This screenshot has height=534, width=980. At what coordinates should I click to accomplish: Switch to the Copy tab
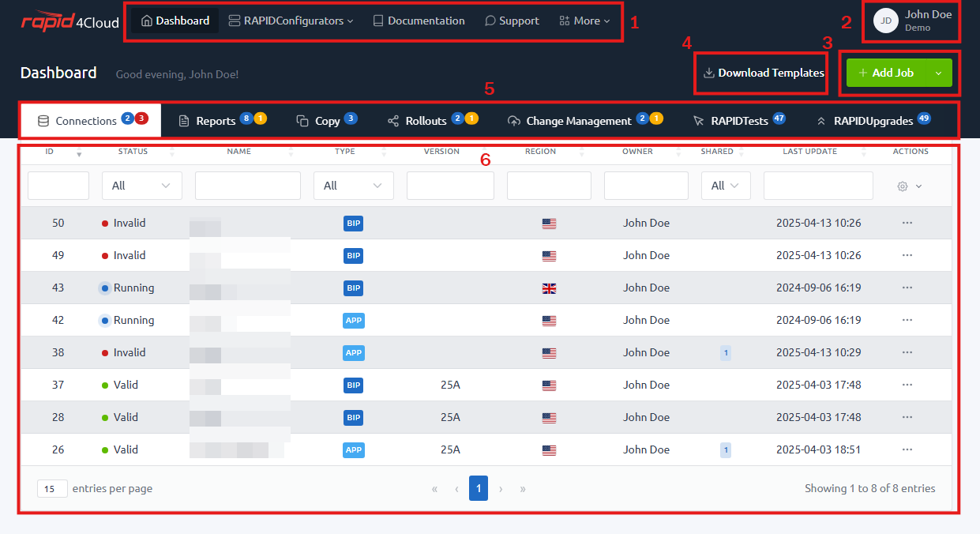coord(326,121)
